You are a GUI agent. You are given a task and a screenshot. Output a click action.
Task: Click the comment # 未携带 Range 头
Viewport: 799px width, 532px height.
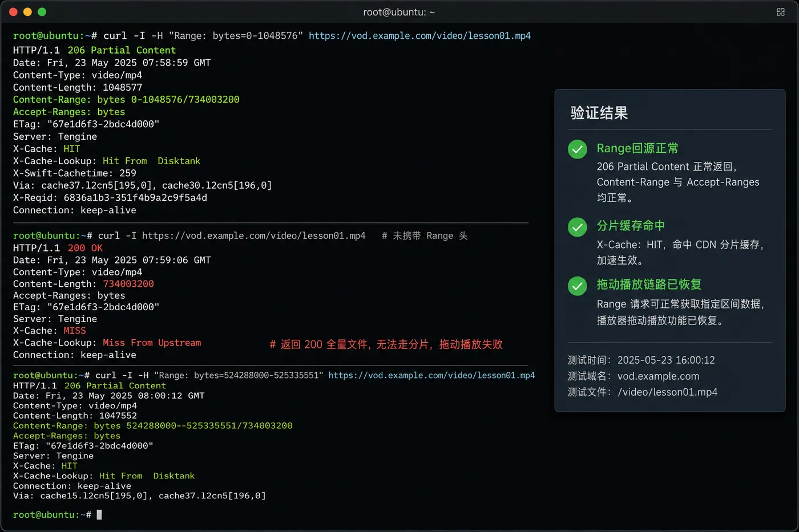tap(425, 235)
